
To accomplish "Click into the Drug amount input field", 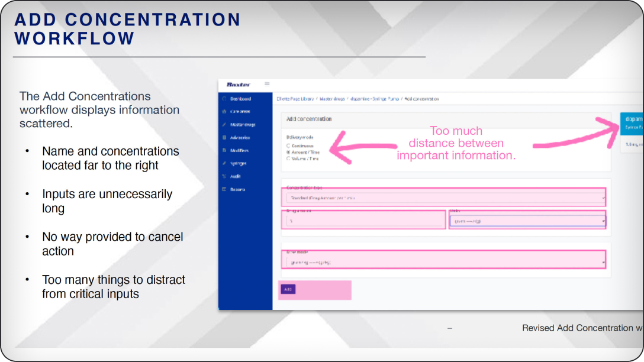I will pos(363,221).
